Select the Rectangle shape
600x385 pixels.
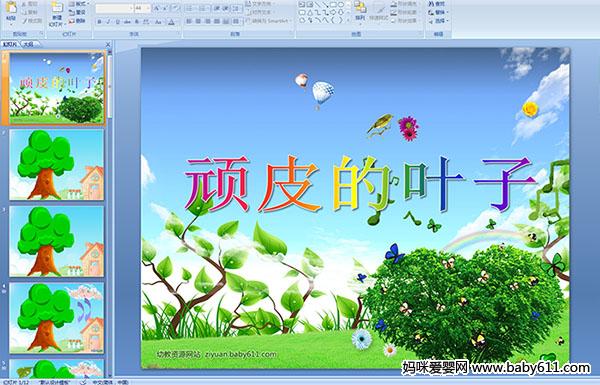[x=333, y=4]
